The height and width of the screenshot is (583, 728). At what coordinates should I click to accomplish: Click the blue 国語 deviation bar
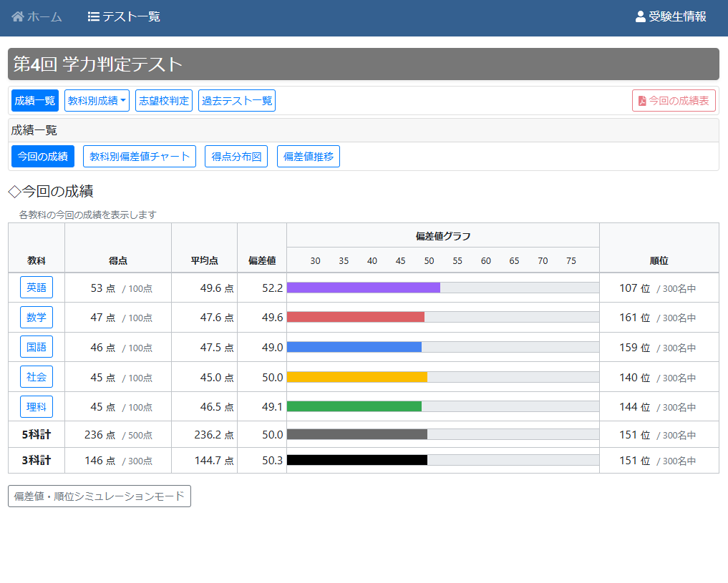click(x=354, y=347)
